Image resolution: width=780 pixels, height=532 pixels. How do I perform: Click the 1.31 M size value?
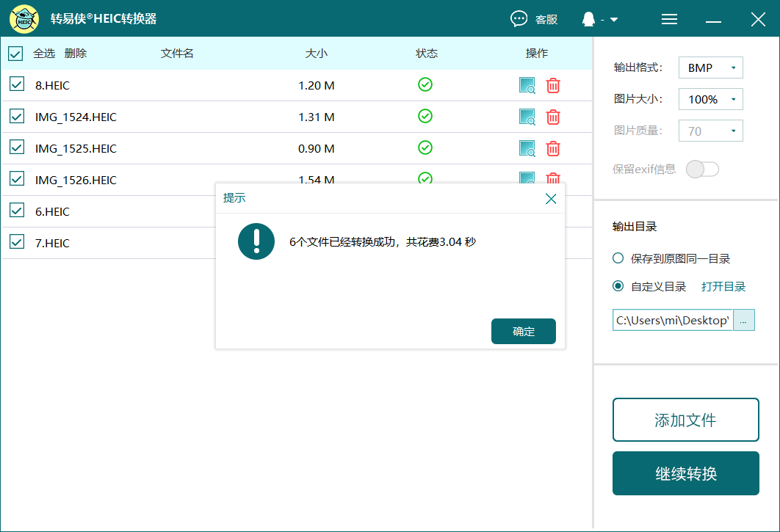point(317,117)
